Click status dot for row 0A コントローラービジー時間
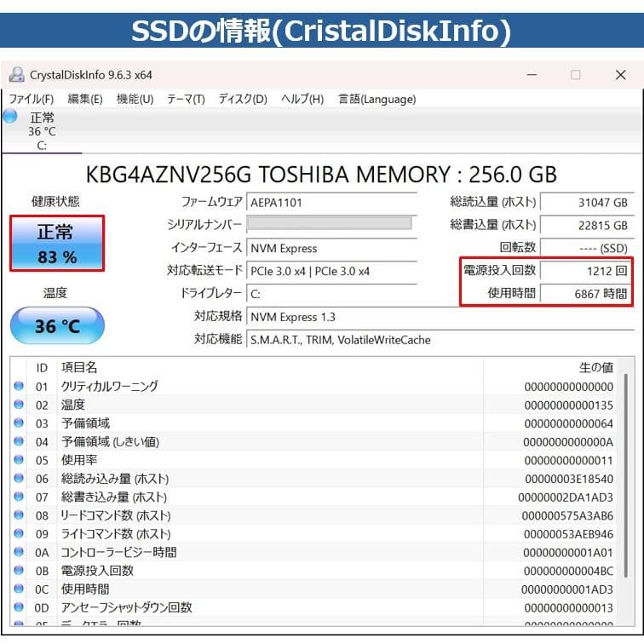 pos(19,552)
